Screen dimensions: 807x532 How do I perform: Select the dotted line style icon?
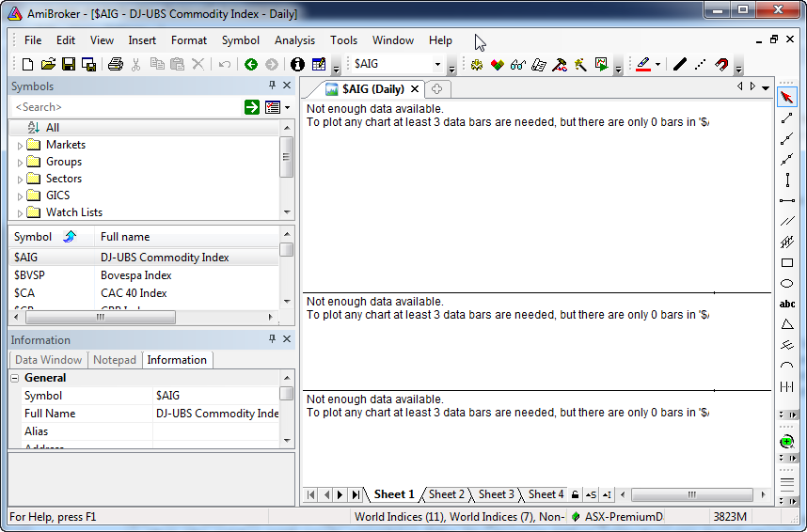pos(700,64)
